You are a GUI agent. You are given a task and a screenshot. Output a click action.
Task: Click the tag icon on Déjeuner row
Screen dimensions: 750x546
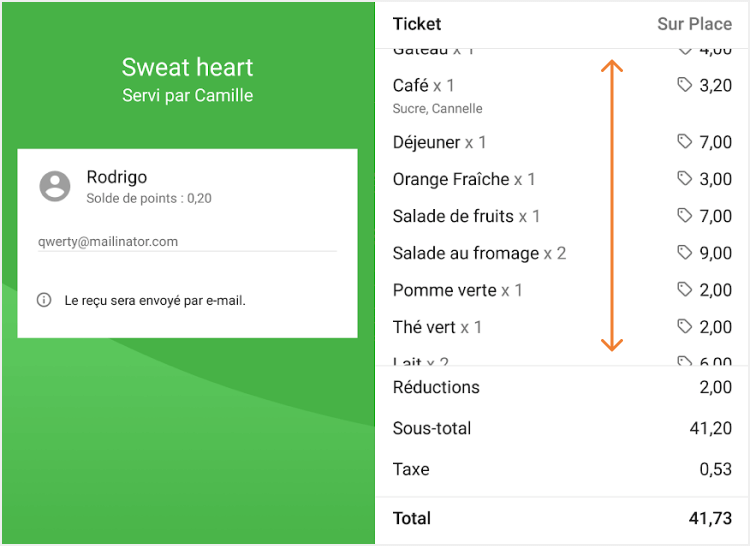(x=685, y=142)
